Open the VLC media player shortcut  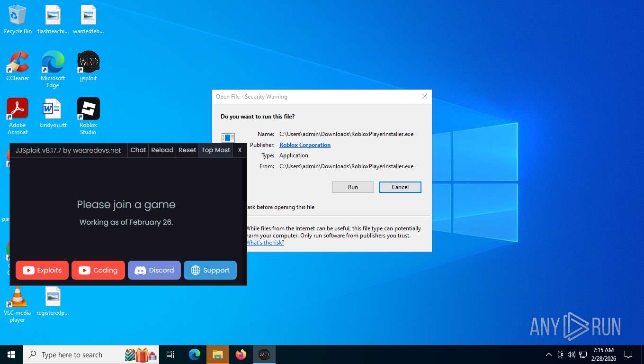pyautogui.click(x=18, y=304)
